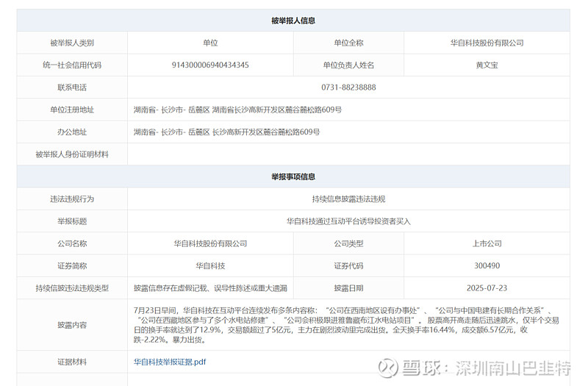Click the 证券代码 label

(348, 266)
